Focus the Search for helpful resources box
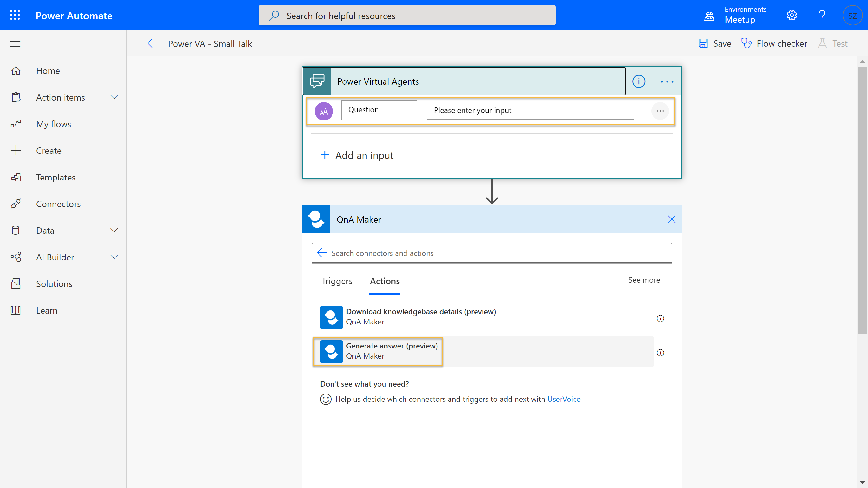The image size is (868, 488). point(407,16)
